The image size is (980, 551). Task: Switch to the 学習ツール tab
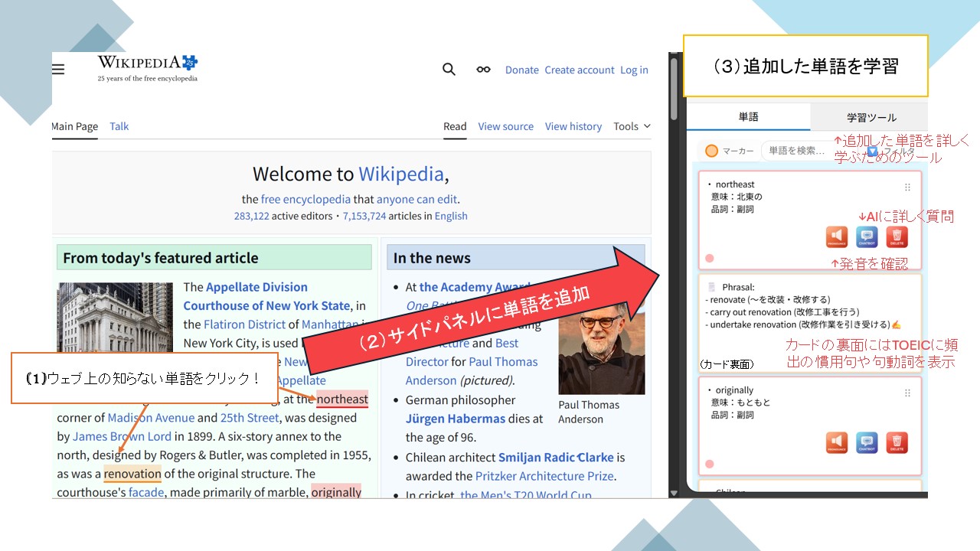point(871,117)
